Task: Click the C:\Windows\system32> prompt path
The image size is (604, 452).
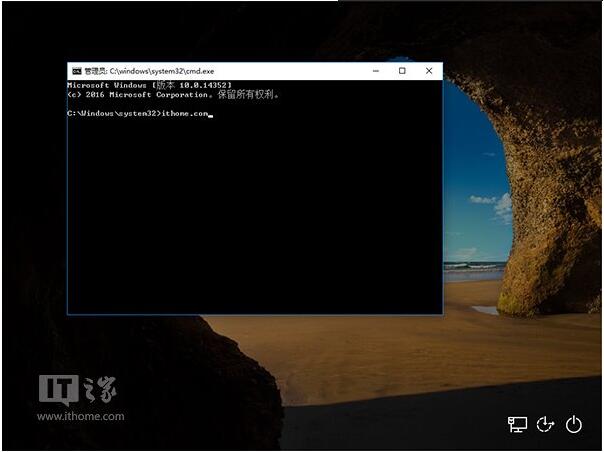Action: 112,114
